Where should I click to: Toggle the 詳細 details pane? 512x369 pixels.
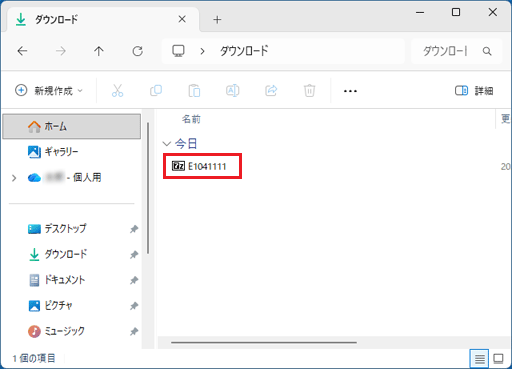click(x=474, y=91)
